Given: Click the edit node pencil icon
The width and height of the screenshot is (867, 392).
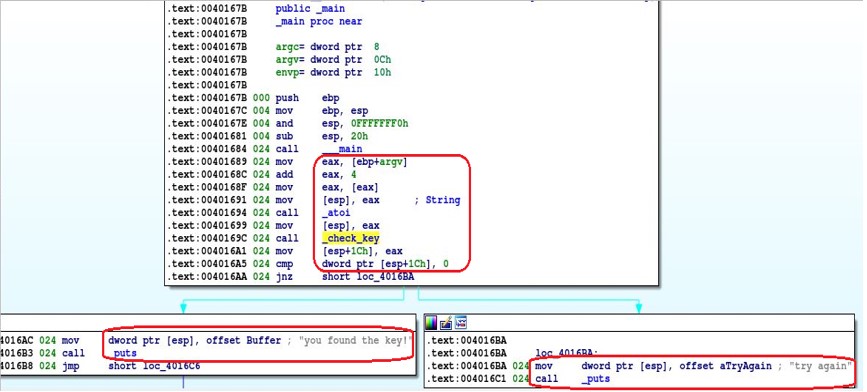Looking at the screenshot, I should coord(446,323).
